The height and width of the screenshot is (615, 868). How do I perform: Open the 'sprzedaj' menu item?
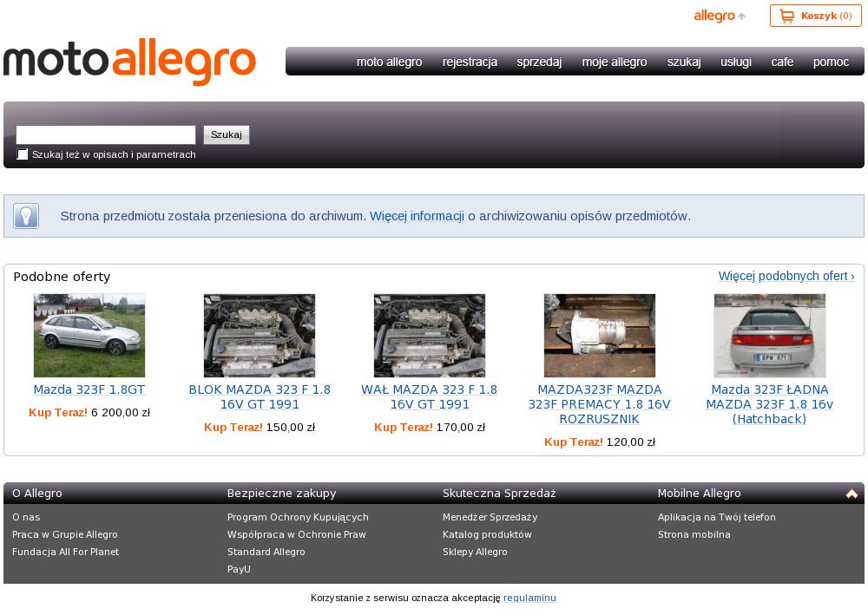(x=539, y=62)
